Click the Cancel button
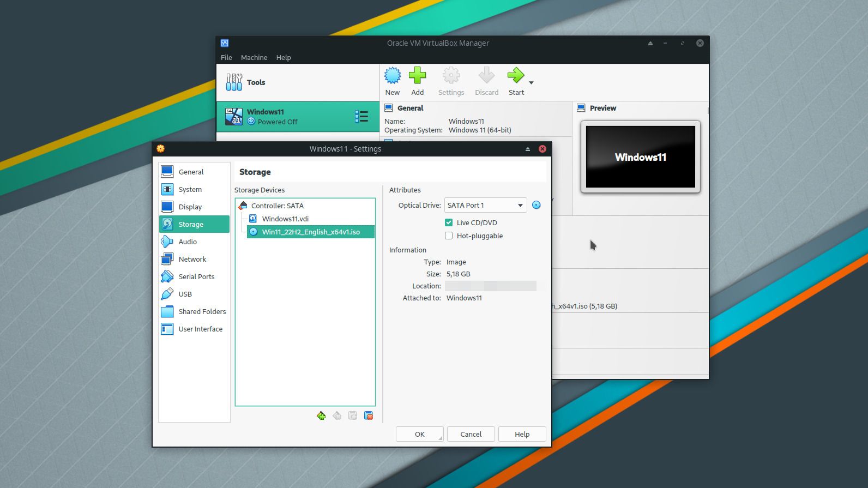 (471, 434)
